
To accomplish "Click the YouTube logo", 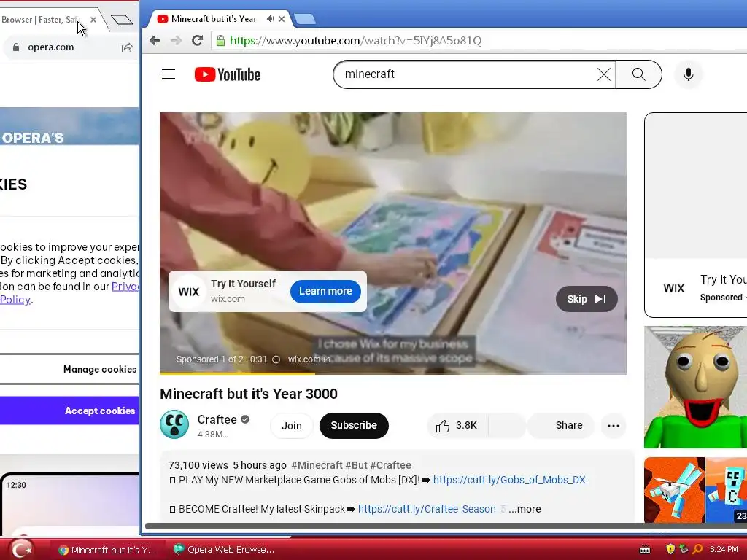I will [228, 74].
